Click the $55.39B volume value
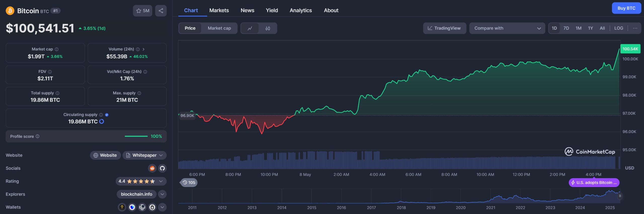644x214 pixels. click(117, 56)
